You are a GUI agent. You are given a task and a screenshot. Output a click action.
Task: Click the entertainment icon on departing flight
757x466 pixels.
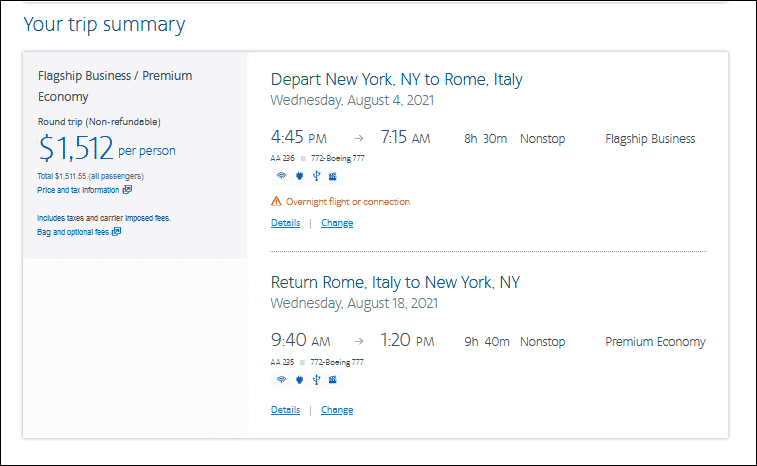coord(333,177)
